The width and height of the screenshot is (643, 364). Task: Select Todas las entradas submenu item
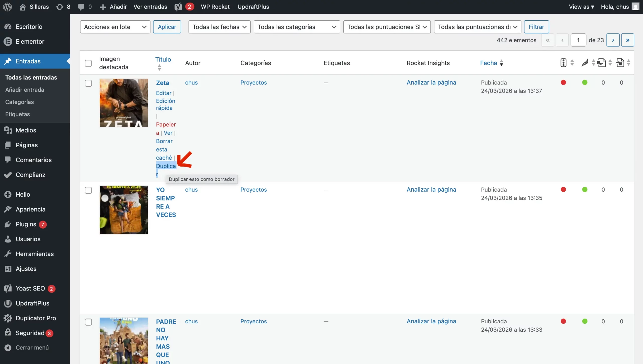[31, 78]
